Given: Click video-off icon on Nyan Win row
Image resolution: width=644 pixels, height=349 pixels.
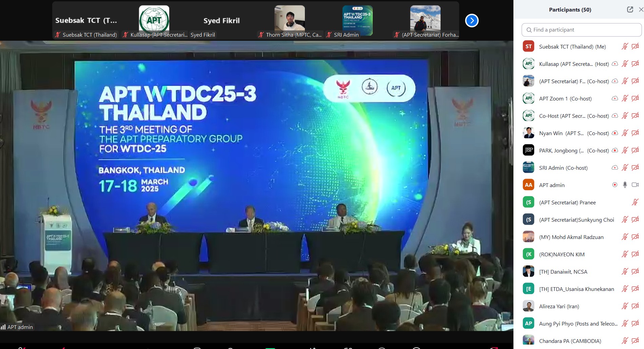Looking at the screenshot, I should click(635, 133).
